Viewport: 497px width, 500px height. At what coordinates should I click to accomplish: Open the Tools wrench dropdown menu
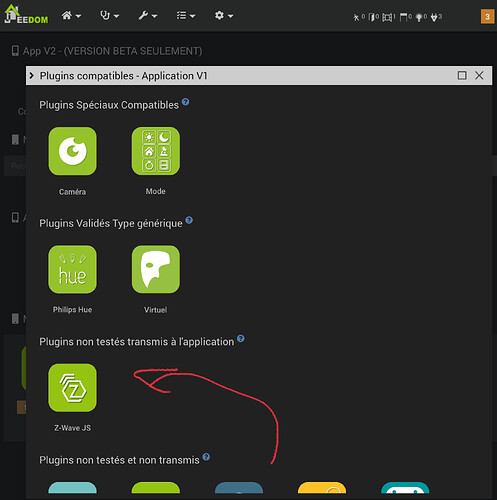tap(148, 15)
